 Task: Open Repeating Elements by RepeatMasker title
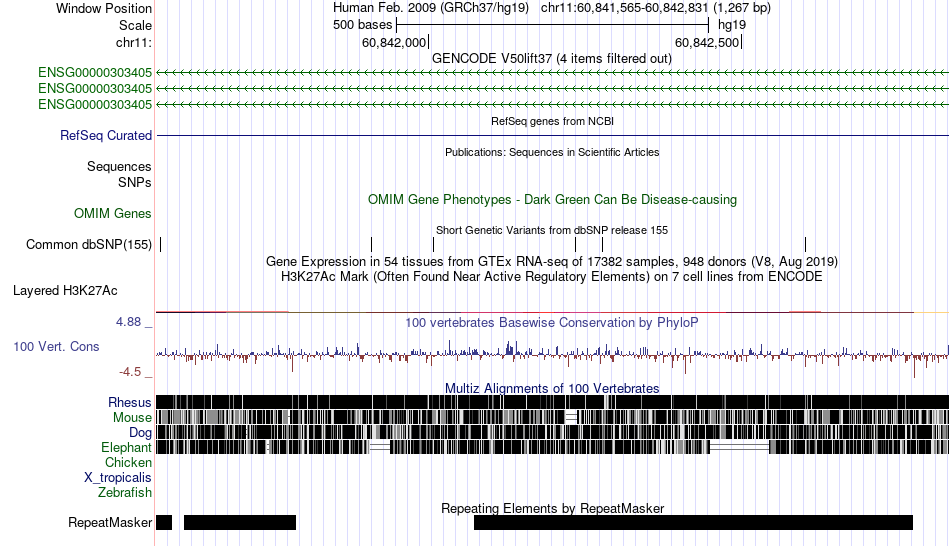(x=552, y=508)
